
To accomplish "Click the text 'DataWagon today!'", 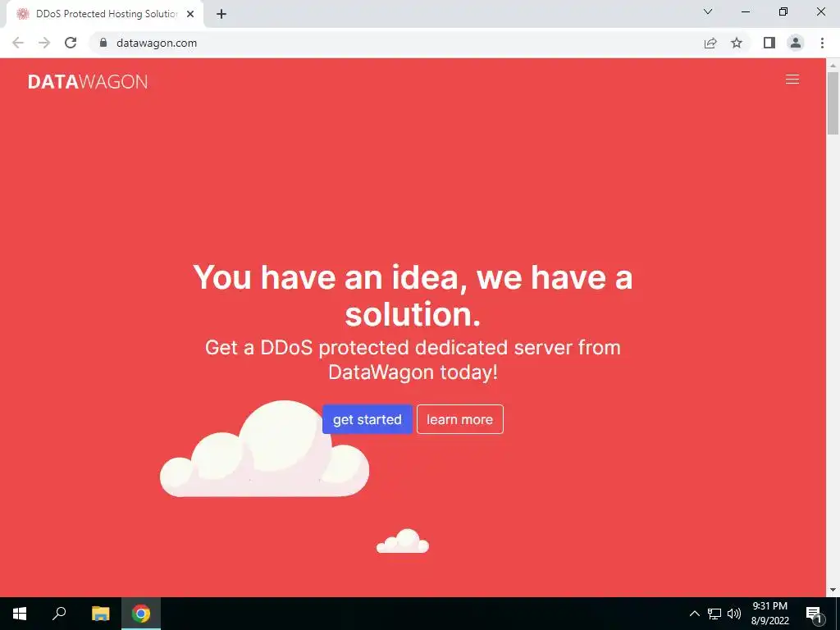I will (413, 372).
